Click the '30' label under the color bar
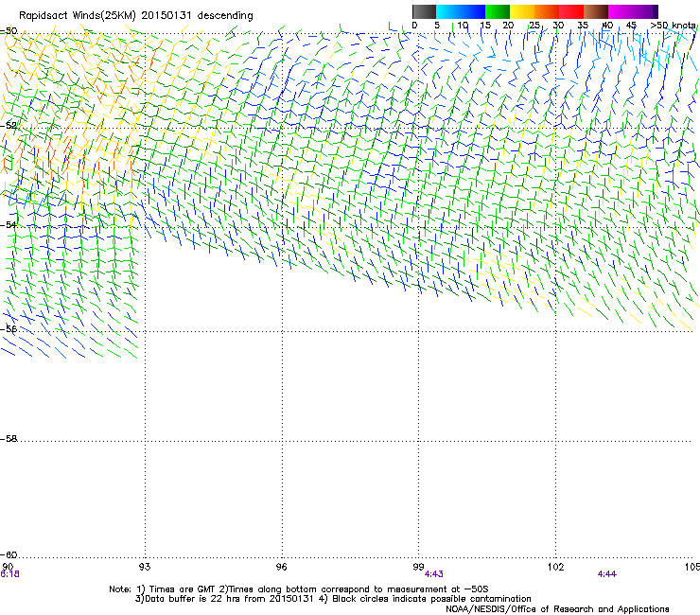The image size is (700, 615). click(558, 26)
